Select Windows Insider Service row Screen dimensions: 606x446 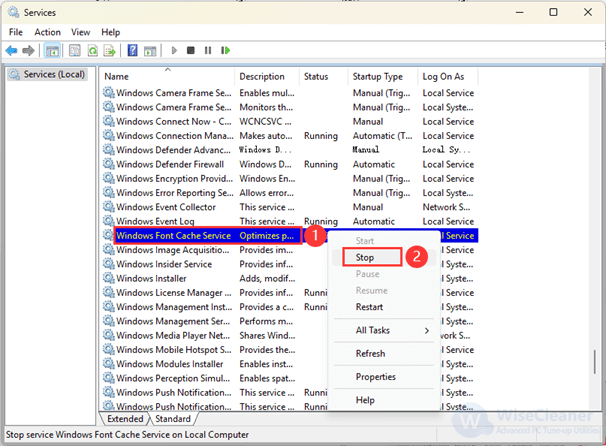coord(214,264)
